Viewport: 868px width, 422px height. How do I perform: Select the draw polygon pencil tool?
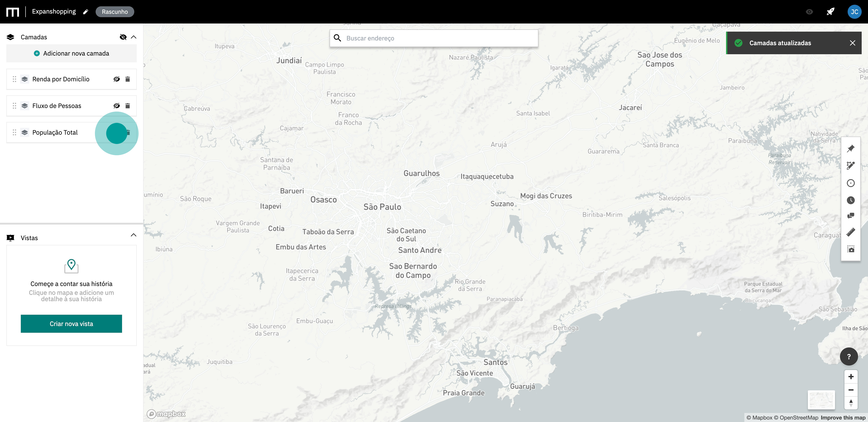pos(850,165)
